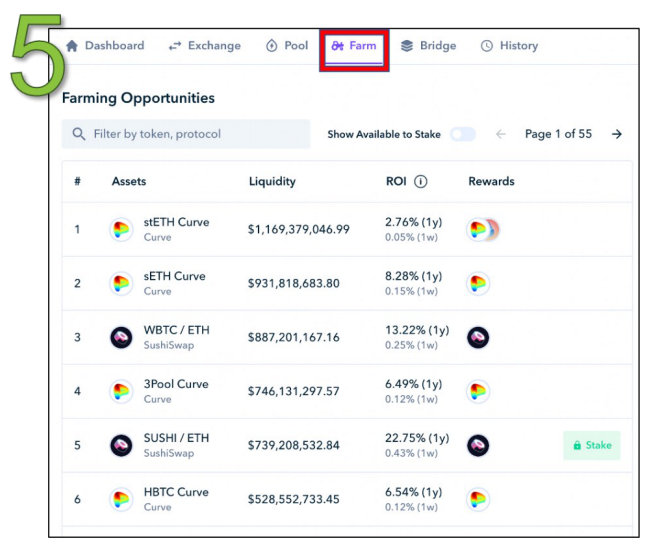Go to next page arrow
Image resolution: width=649 pixels, height=549 pixels.
coord(617,134)
